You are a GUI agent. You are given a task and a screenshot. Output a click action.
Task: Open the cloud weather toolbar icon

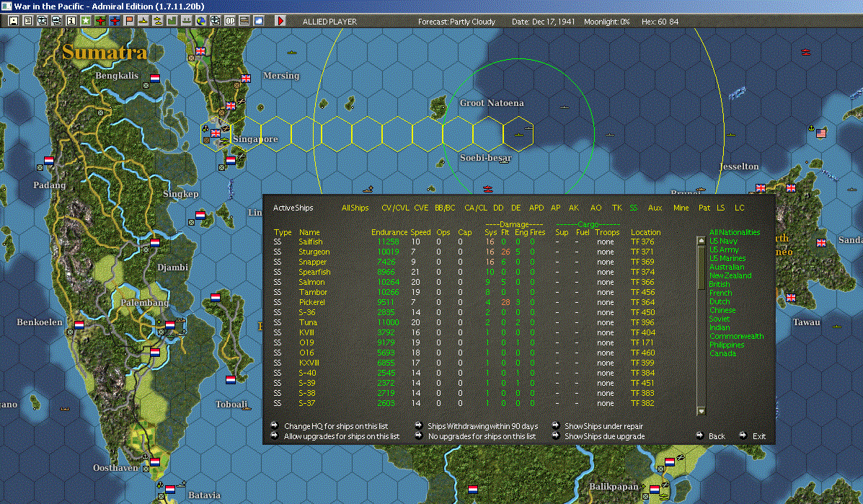[x=258, y=21]
